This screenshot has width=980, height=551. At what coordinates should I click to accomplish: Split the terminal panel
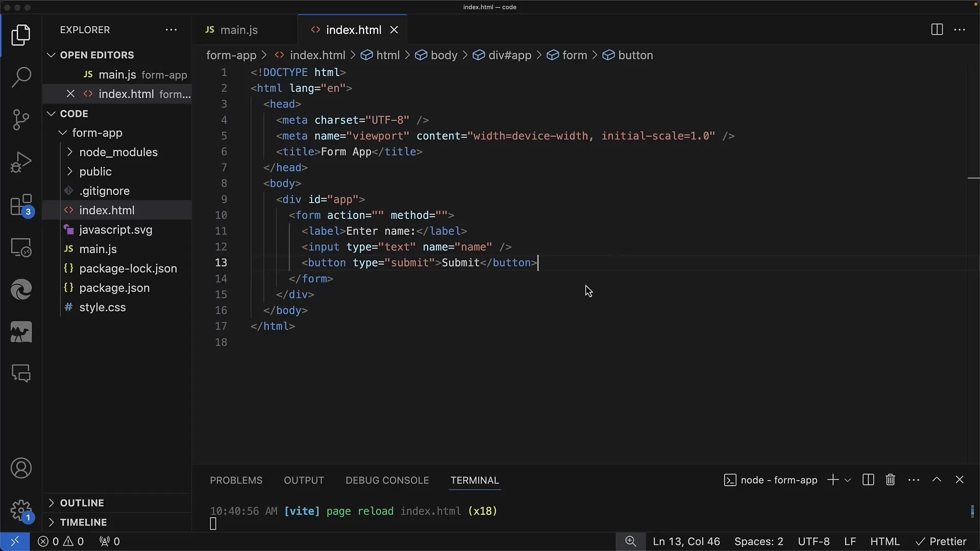tap(868, 480)
